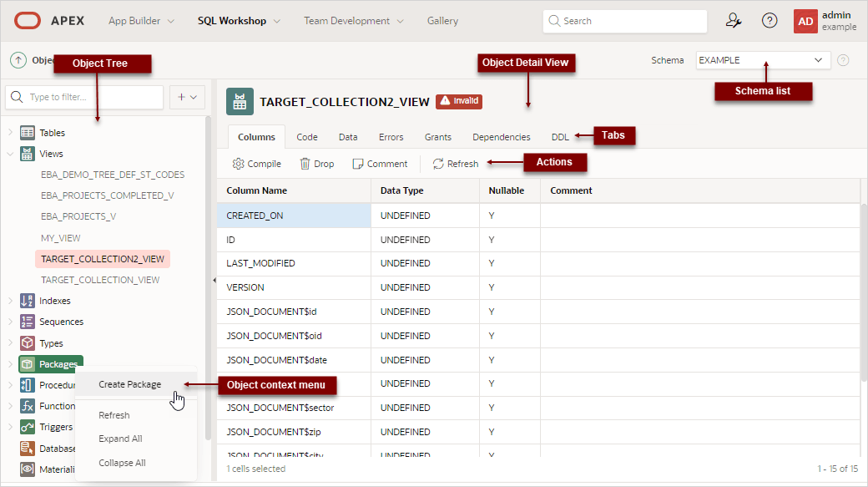Expand the Tables tree node
This screenshot has height=487, width=868.
(x=10, y=133)
